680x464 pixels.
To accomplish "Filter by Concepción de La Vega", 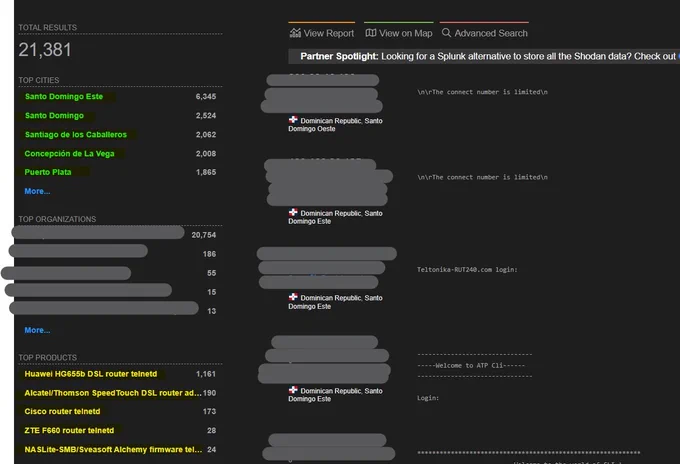I will 69,154.
